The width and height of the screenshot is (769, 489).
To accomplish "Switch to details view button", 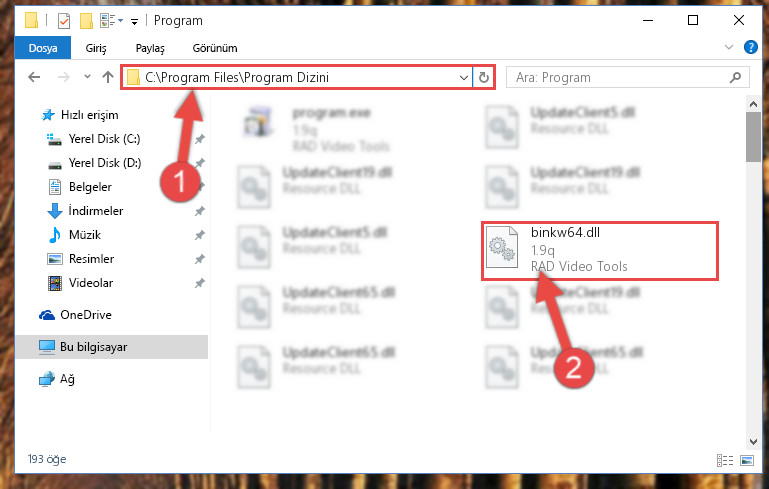I will [724, 460].
